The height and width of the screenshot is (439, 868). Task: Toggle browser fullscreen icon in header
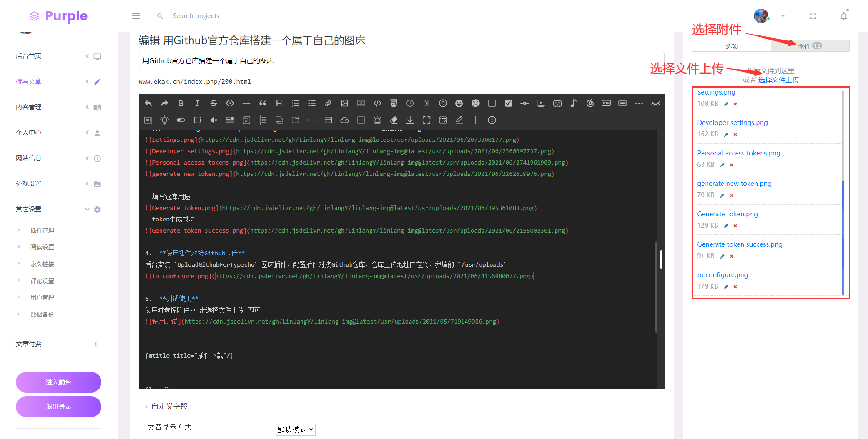[813, 16]
